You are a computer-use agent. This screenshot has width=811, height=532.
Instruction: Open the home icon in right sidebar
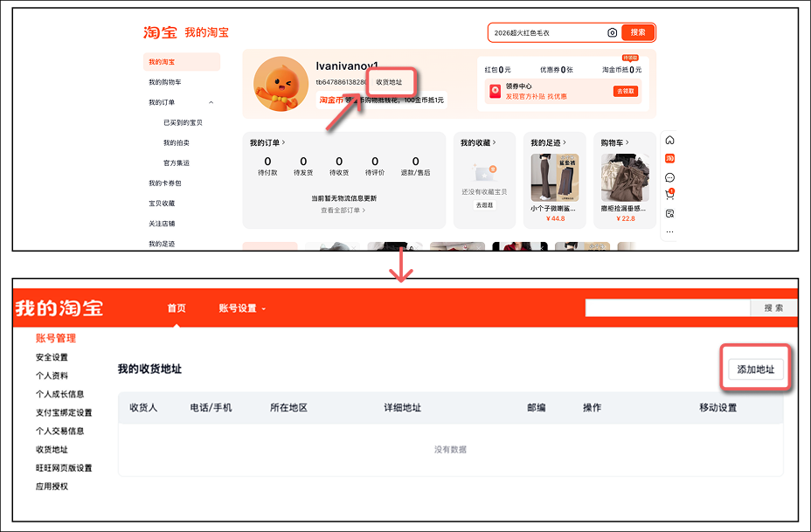pos(669,141)
